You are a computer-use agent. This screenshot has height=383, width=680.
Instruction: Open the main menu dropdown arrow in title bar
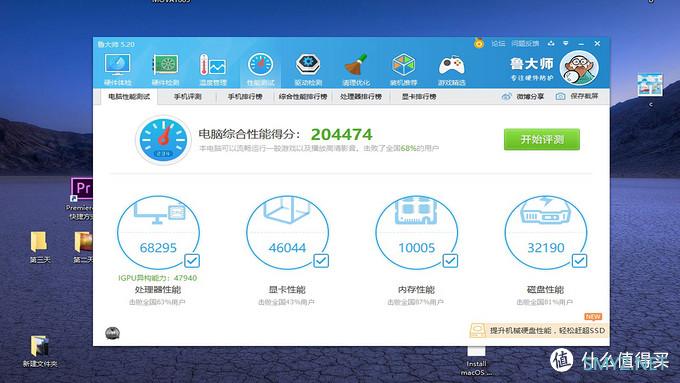point(566,43)
